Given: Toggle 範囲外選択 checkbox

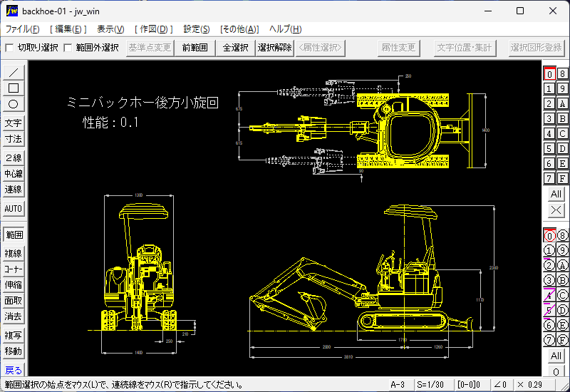Looking at the screenshot, I should (x=68, y=48).
